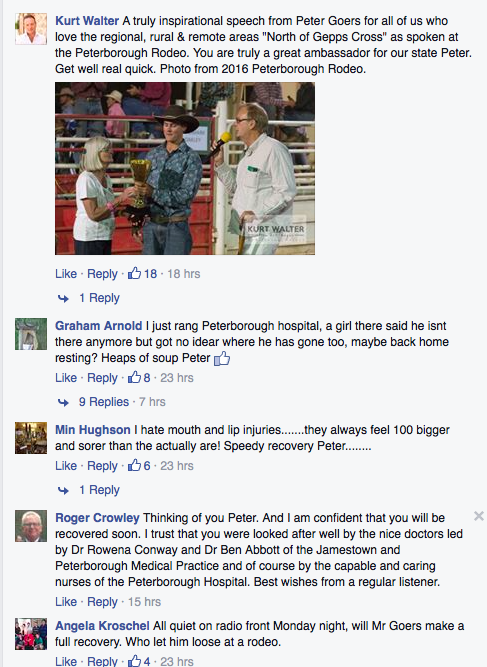Image resolution: width=487 pixels, height=667 pixels.
Task: Open Min Hughson's avatar image
Action: pyautogui.click(x=31, y=438)
